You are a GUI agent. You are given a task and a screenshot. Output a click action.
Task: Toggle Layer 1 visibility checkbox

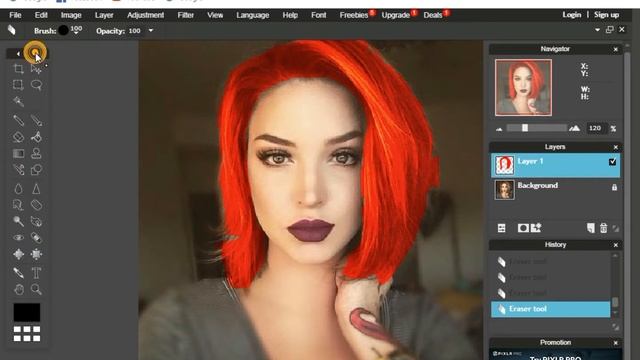(612, 162)
